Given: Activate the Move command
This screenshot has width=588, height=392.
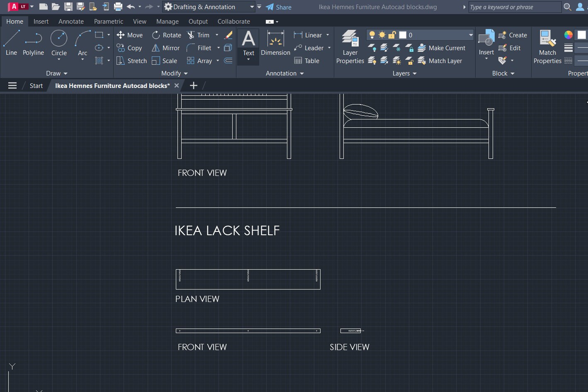Looking at the screenshot, I should pos(130,35).
